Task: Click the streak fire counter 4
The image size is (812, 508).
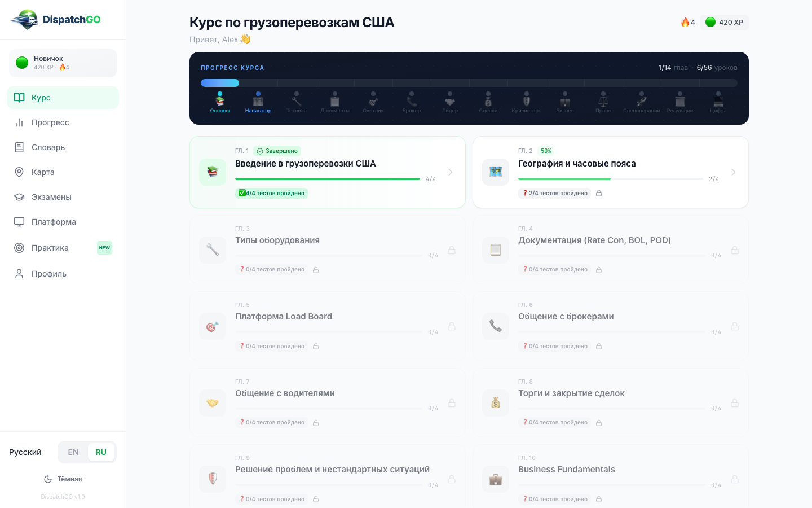Action: pyautogui.click(x=688, y=23)
